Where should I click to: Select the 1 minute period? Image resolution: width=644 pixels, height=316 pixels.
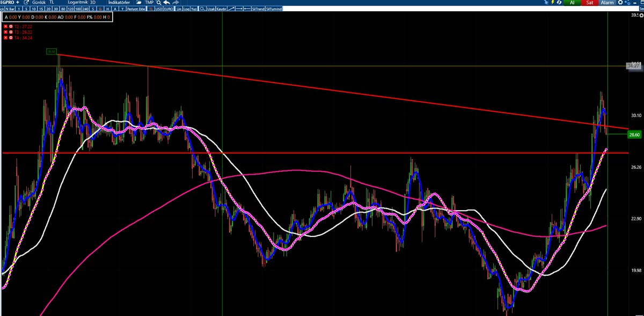[x=19, y=9]
